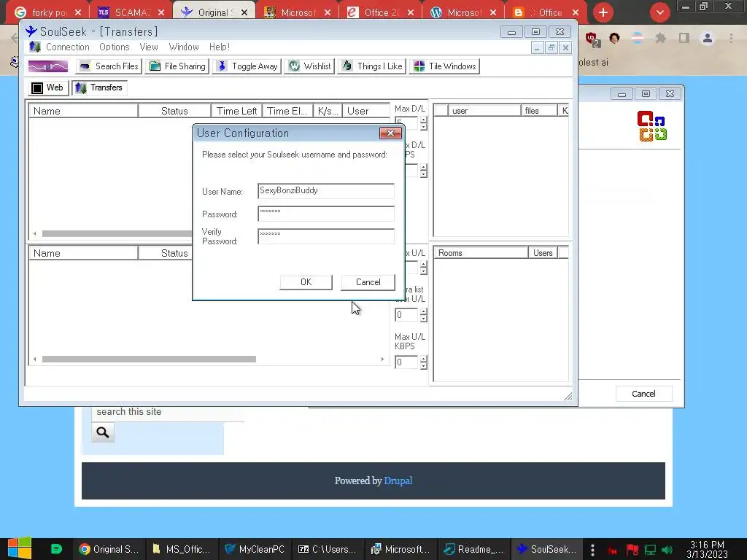Click the transfers icon left of Connection menu
This screenshot has width=747, height=560.
(35, 47)
